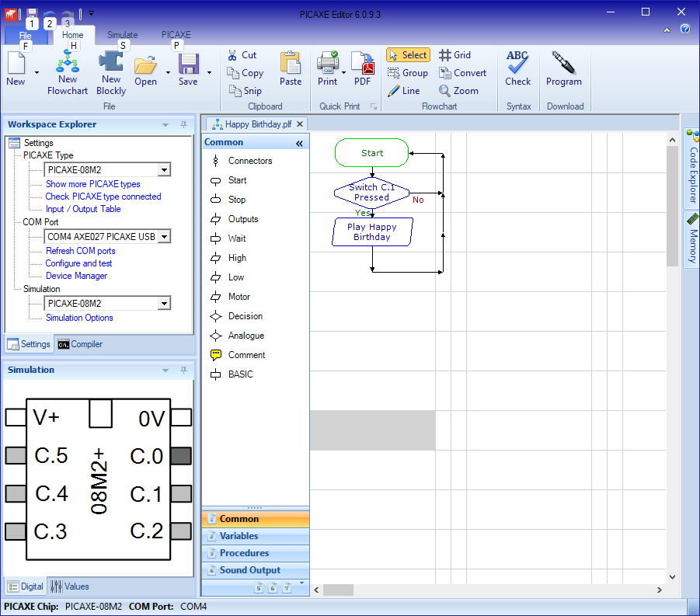
Task: Click the Refresh COM ports link
Action: coord(80,251)
